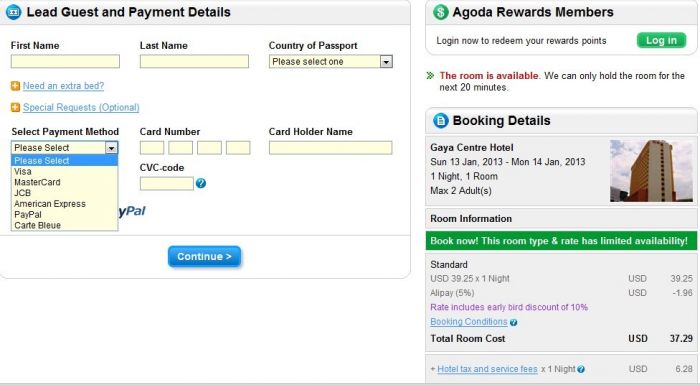Click the Continue button
Screen dimensions: 700x385
[x=204, y=257]
